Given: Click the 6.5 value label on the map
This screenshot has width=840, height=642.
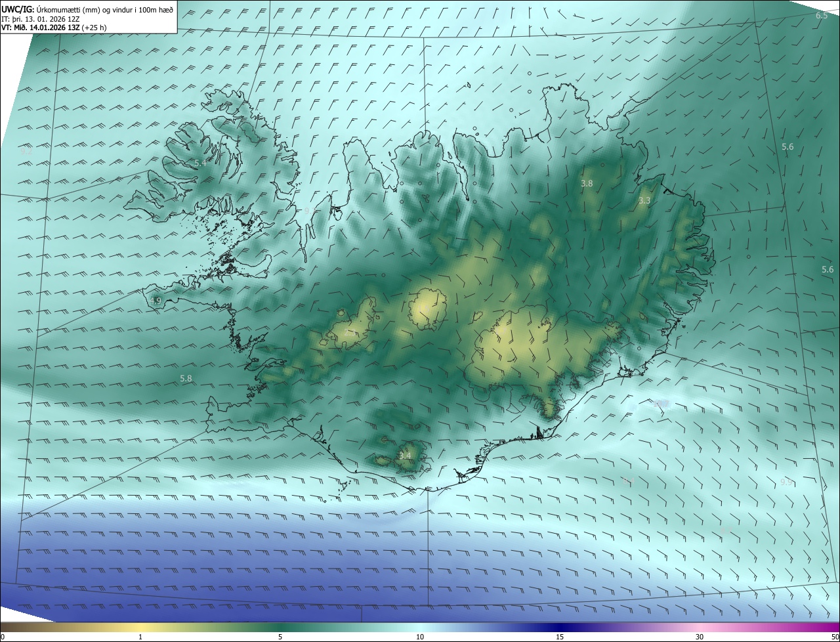Looking at the screenshot, I should point(822,15).
